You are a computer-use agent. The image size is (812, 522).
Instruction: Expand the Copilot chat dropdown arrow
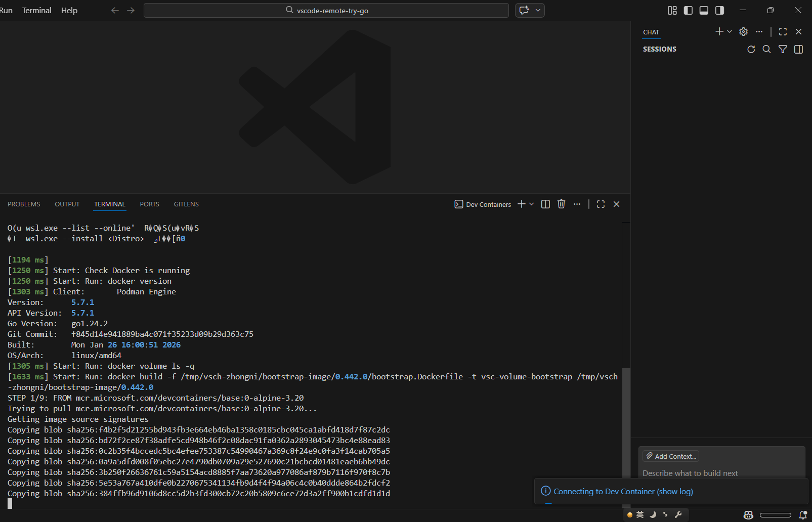[x=538, y=10]
